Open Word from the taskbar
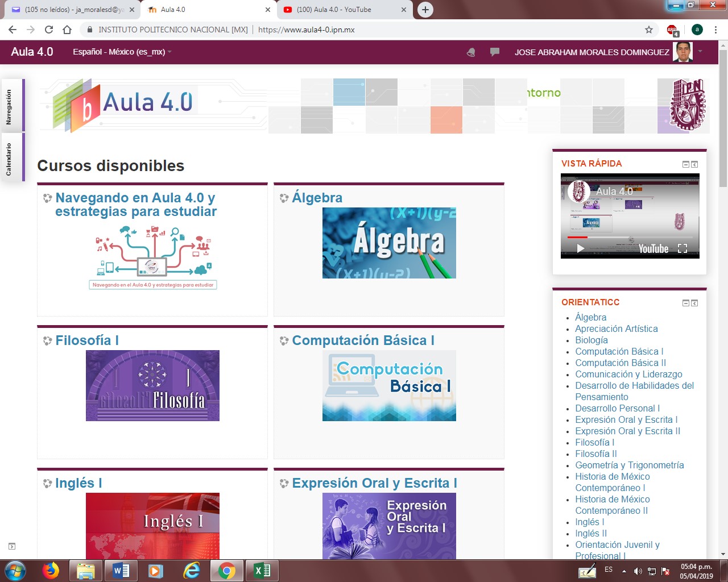Image resolution: width=728 pixels, height=582 pixels. click(121, 570)
